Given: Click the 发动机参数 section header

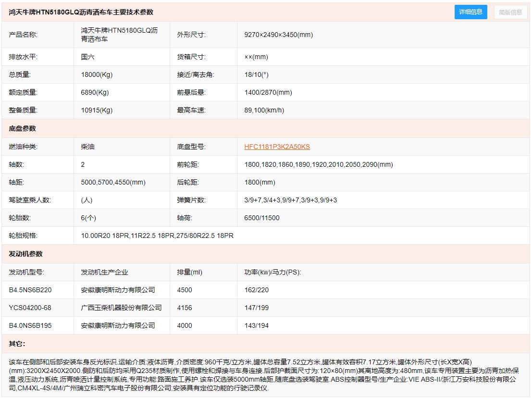Looking at the screenshot, I should (x=26, y=254).
